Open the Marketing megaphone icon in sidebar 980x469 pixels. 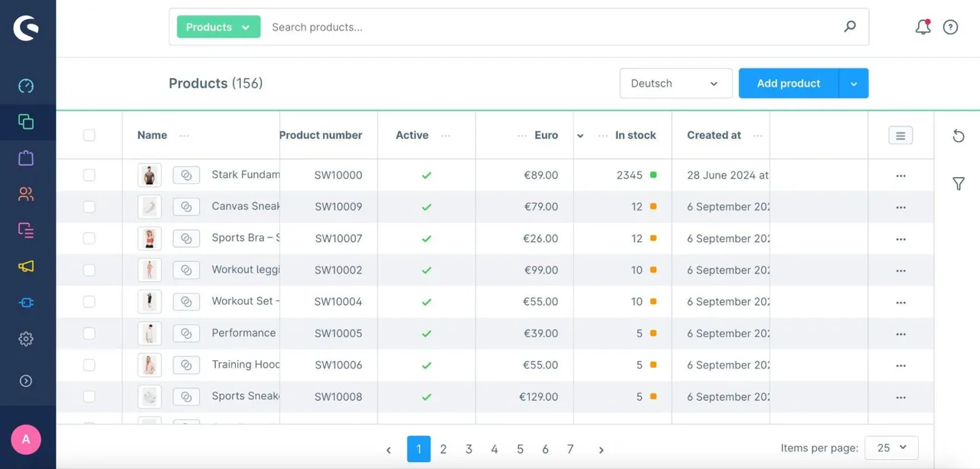26,266
